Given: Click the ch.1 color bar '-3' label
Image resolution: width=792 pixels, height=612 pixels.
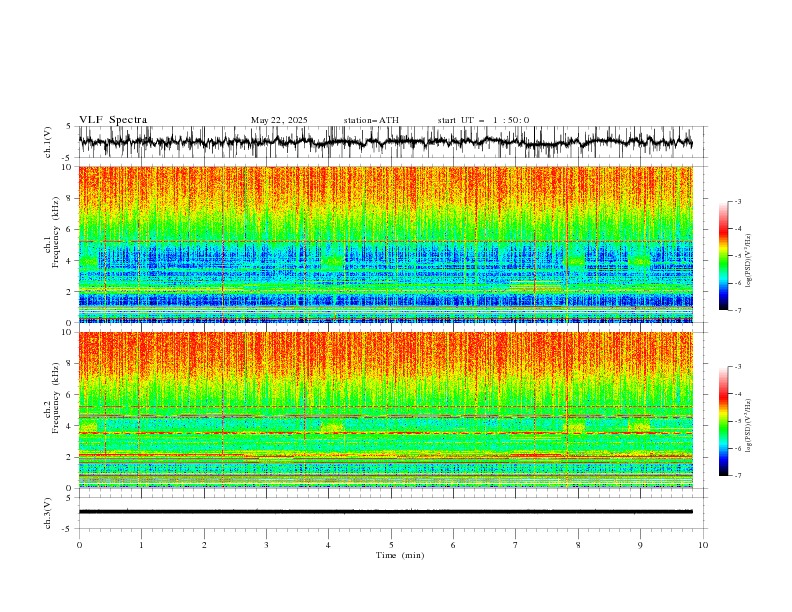Looking at the screenshot, I should 738,201.
